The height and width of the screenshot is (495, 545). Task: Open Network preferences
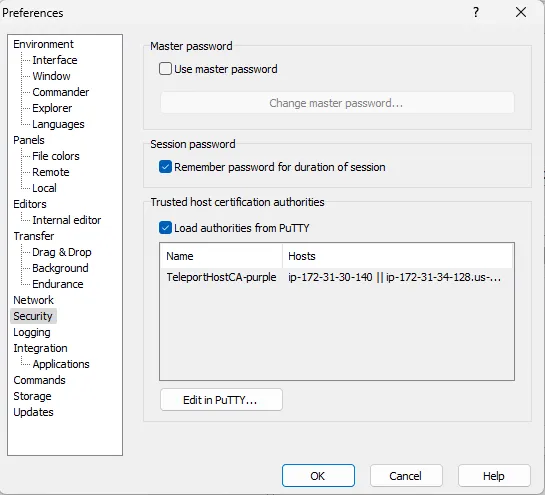point(33,300)
